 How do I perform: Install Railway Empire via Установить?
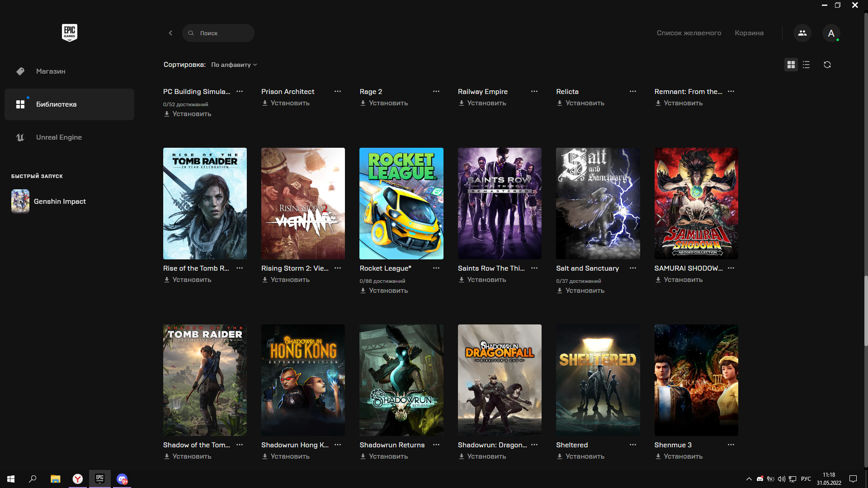tap(482, 103)
